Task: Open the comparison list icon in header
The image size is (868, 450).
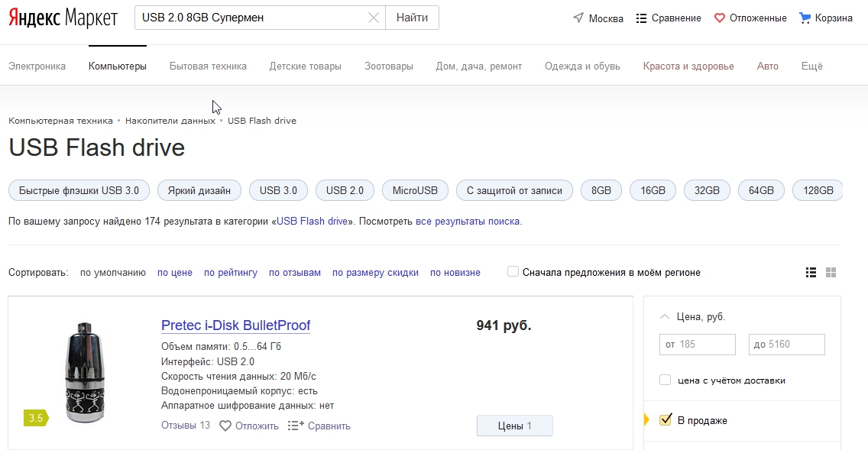Action: 641,18
